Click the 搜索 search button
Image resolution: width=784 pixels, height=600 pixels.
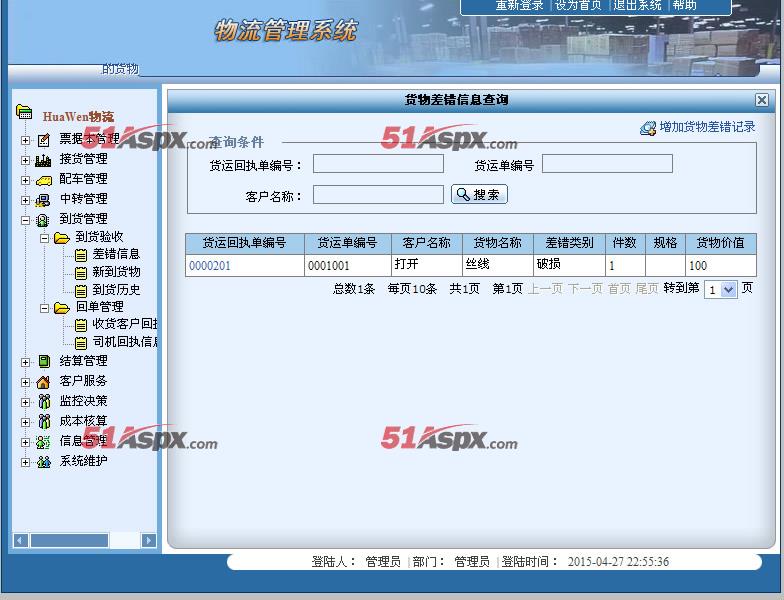click(x=479, y=194)
